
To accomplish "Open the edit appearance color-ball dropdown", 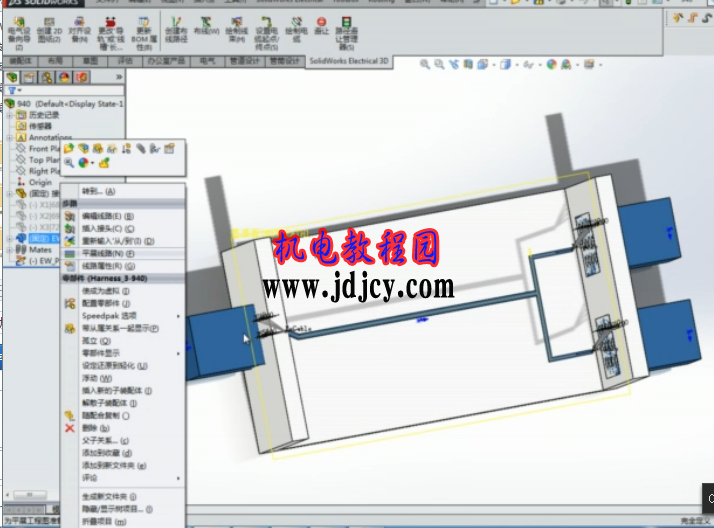I will (x=553, y=65).
